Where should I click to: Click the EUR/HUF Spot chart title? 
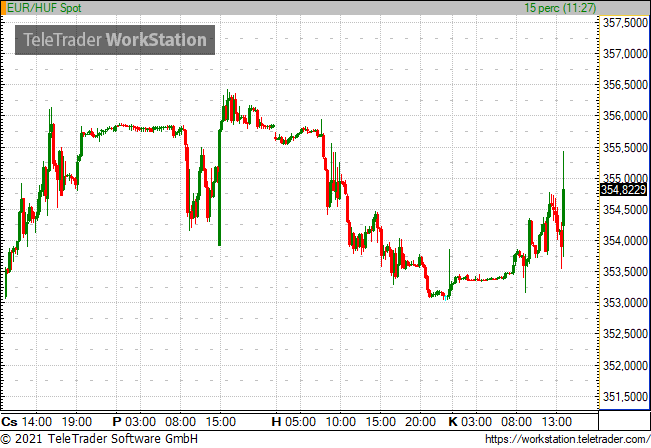coord(44,7)
